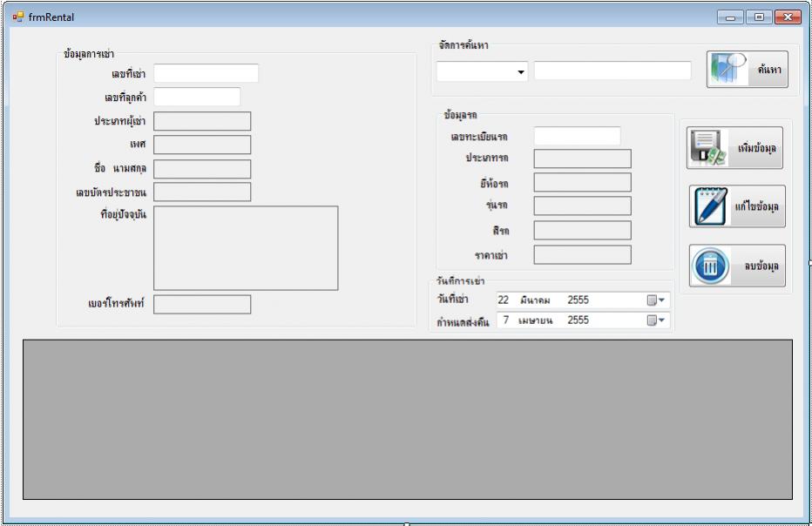Viewport: 812px width, 526px height.
Task: Close the frmRental window
Action: tap(788, 17)
